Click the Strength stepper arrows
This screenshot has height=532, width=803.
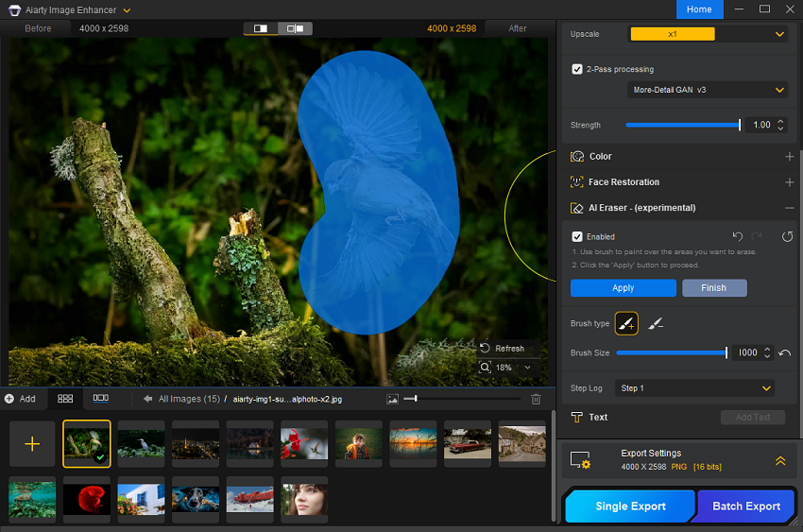780,125
